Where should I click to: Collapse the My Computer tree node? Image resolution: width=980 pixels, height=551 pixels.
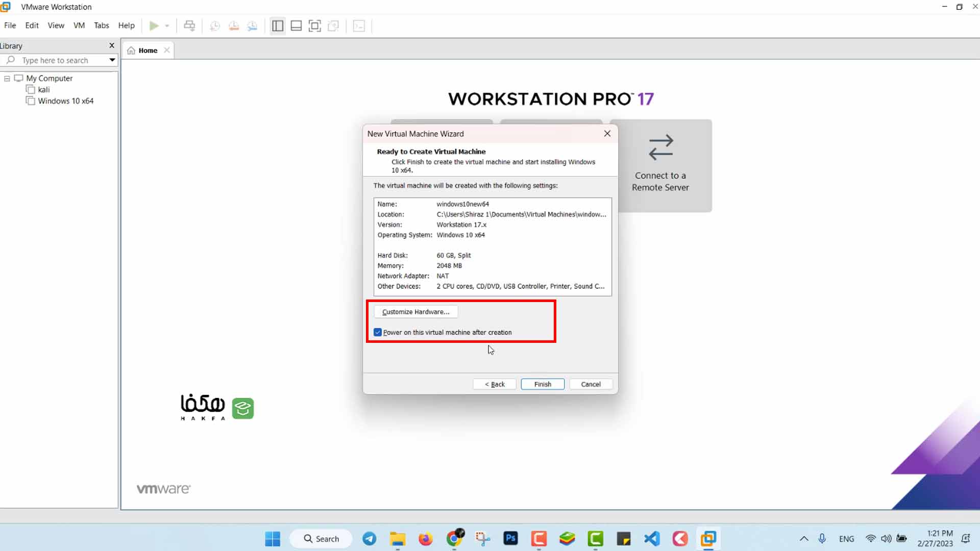click(7, 79)
